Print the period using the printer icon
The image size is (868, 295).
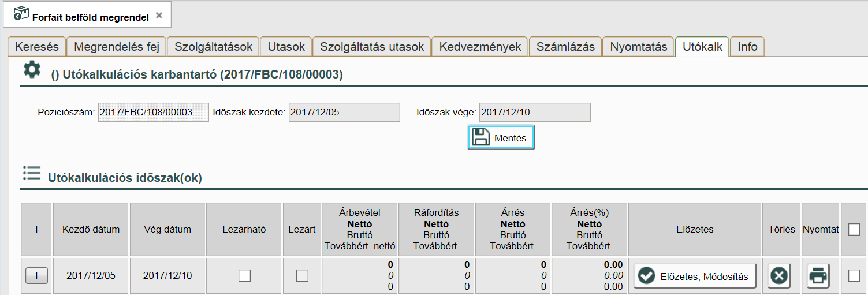818,276
